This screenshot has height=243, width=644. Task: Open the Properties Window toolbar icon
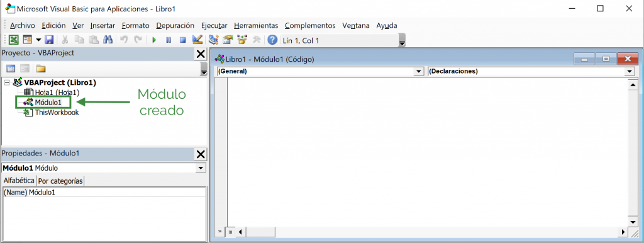228,40
